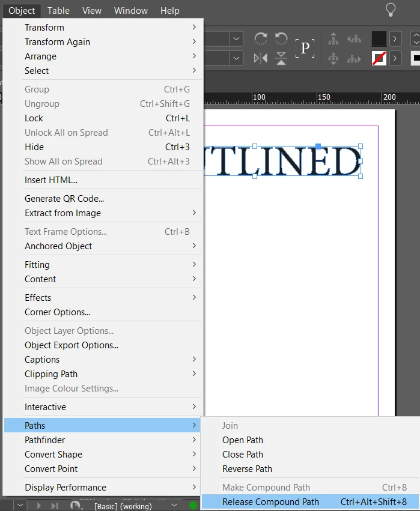Open the Convert Point submenu
This screenshot has height=511, width=420.
click(103, 468)
